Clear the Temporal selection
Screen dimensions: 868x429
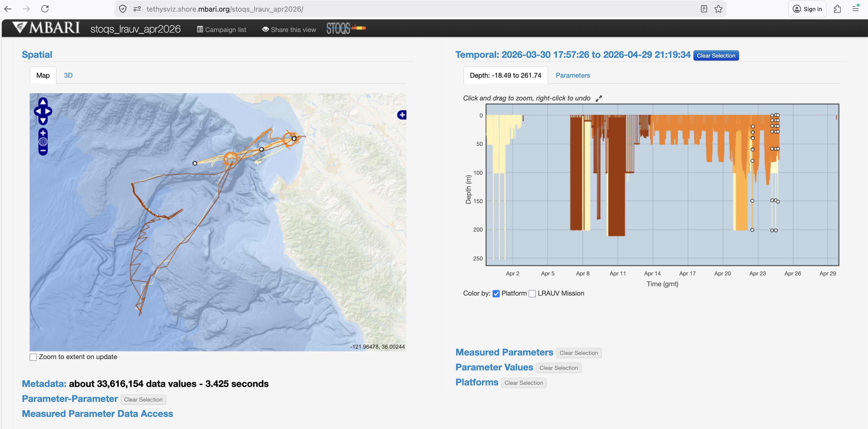point(716,56)
